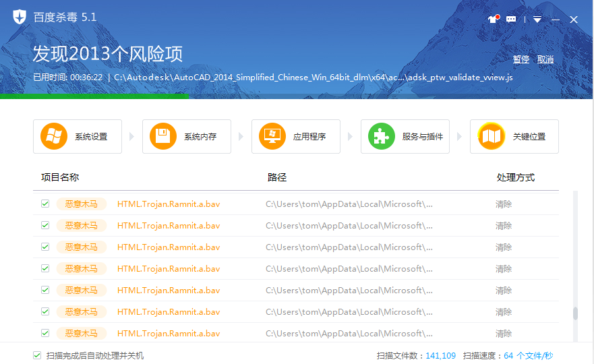594x364 pixels.
Task: Click the file path in first row
Action: point(349,204)
